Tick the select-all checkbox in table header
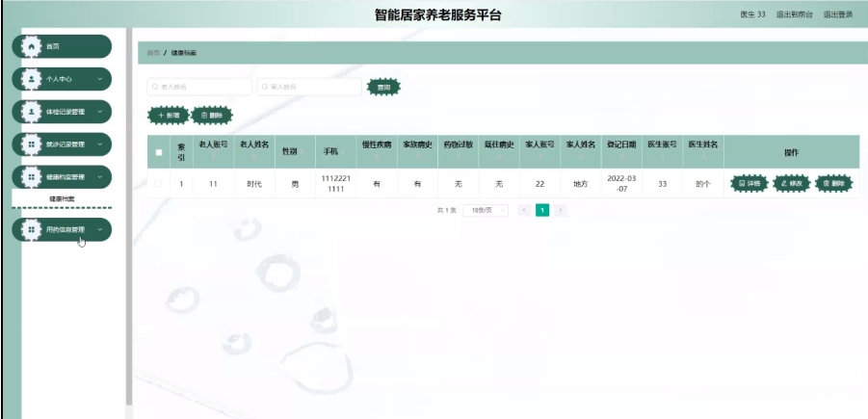868x419 pixels. click(x=159, y=152)
